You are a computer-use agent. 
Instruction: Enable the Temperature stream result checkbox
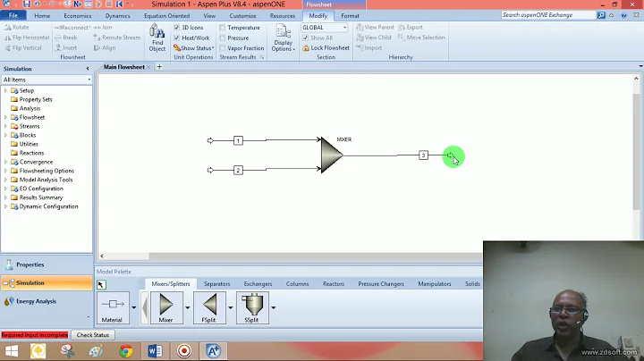(222, 28)
